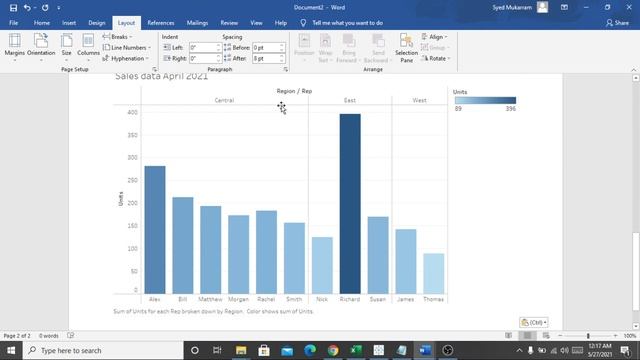Screen dimensions: 640x360
Task: Switch to the Home tab
Action: click(42, 23)
